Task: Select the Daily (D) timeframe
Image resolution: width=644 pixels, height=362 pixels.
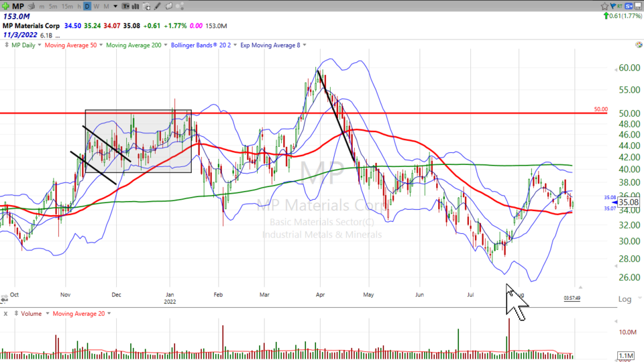Action: (x=87, y=6)
